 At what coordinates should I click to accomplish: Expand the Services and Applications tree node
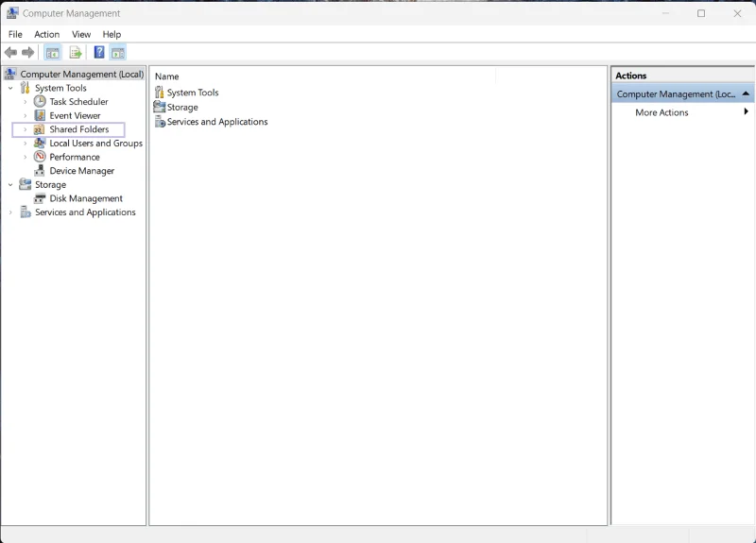(x=10, y=212)
